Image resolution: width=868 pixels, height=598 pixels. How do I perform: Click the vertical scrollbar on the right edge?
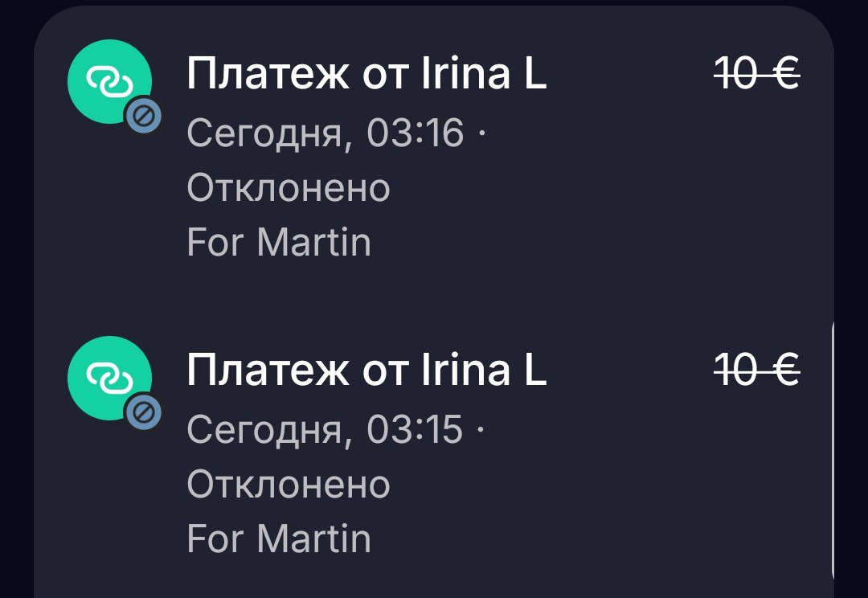[x=833, y=450]
